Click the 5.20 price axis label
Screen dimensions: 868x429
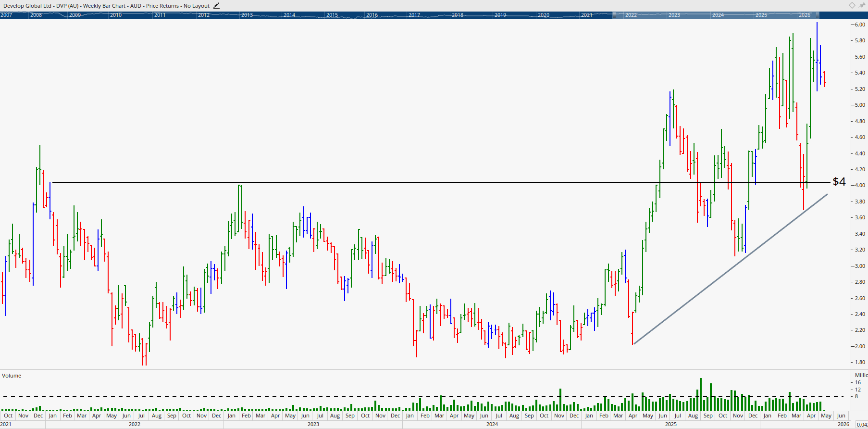point(860,89)
